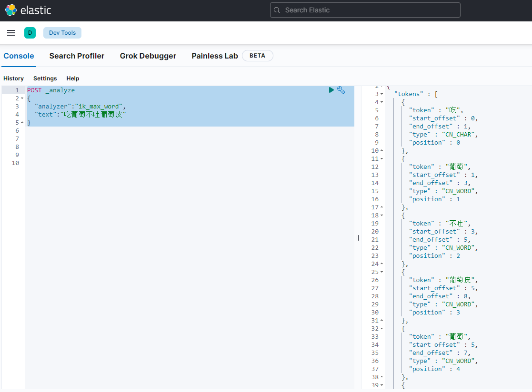The height and width of the screenshot is (392, 532).
Task: Click the BETA badge
Action: click(x=258, y=56)
